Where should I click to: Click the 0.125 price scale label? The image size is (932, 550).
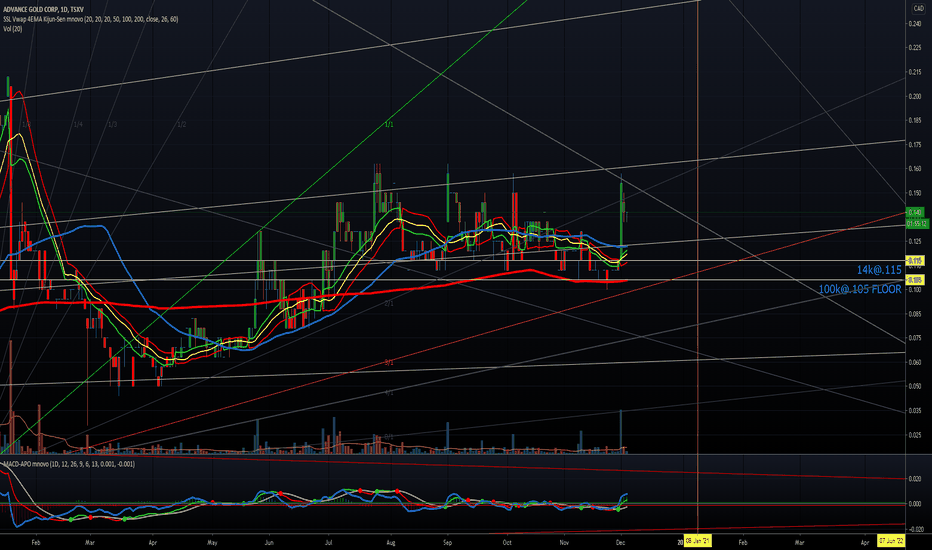coord(914,241)
